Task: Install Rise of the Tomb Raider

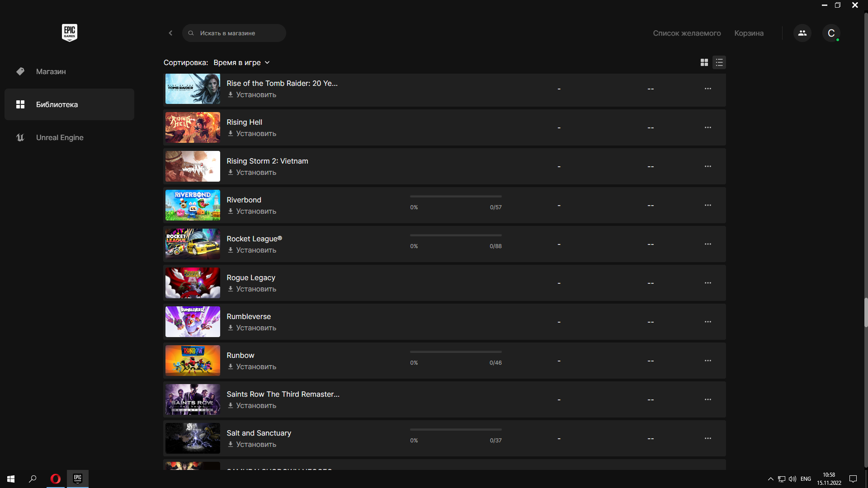Action: click(x=252, y=95)
